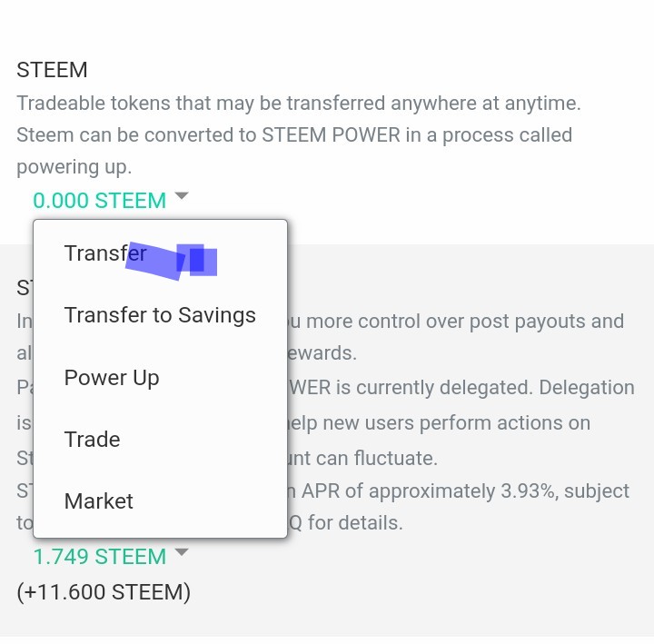Click the 0.000 STEEM balance link
Screen dimensions: 654x644
click(99, 200)
